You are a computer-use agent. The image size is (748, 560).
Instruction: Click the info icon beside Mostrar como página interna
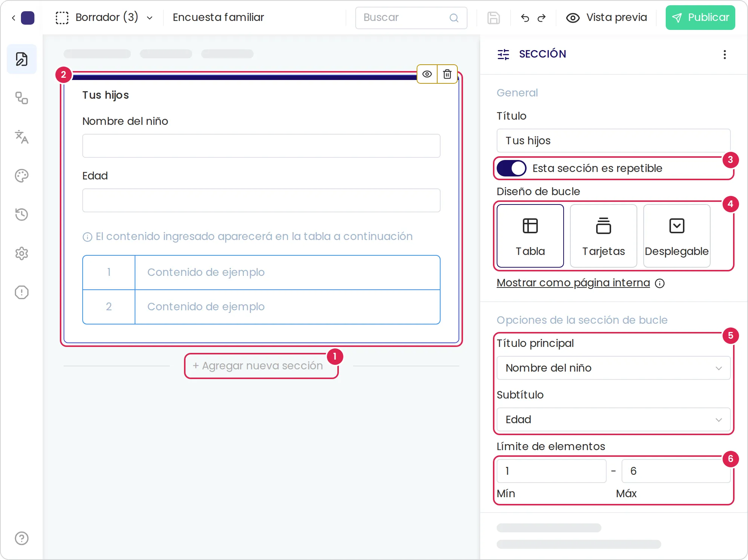coord(660,283)
